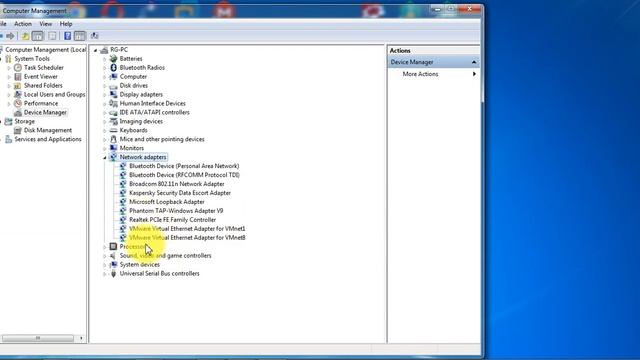The image size is (640, 360).
Task: Click the Event Viewer icon
Action: [x=18, y=77]
